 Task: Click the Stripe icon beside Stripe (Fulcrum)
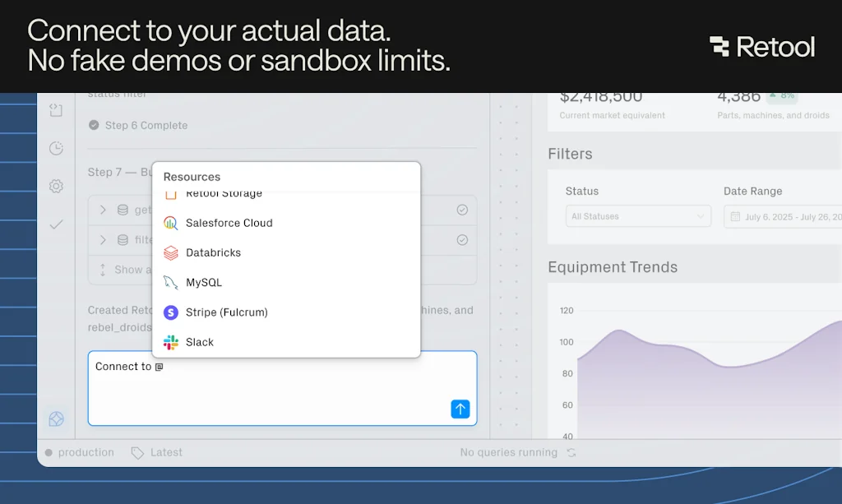[170, 312]
